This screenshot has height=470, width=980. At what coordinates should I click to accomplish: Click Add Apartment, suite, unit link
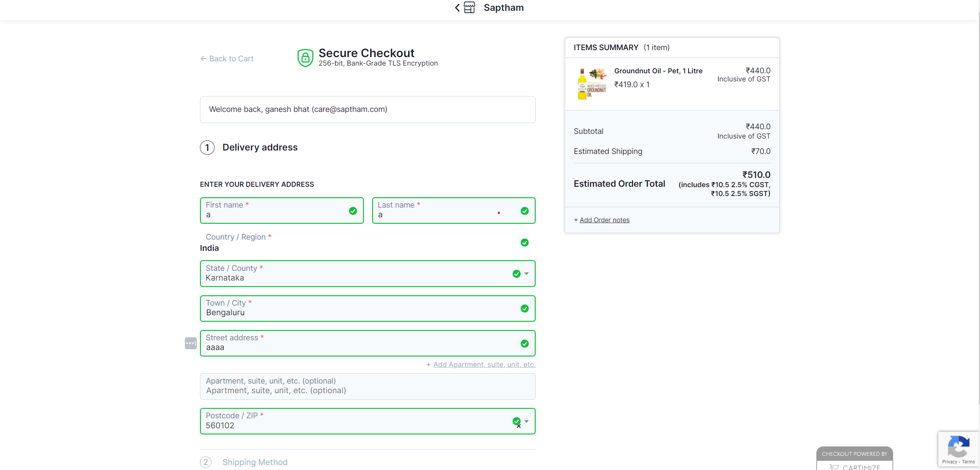click(484, 365)
